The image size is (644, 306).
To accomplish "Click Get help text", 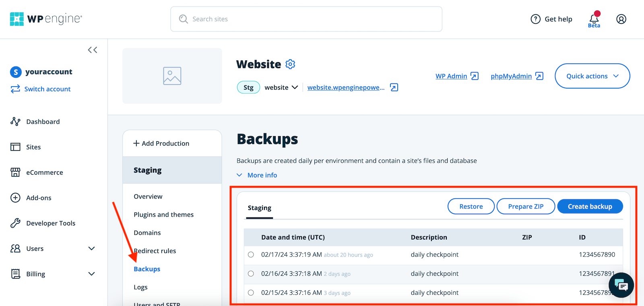I will click(558, 19).
